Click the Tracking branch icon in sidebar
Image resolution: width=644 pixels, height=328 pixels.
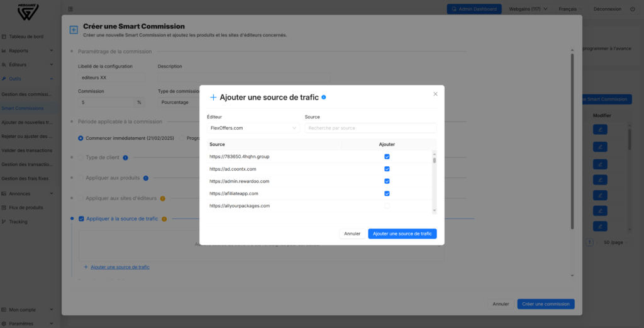(4, 222)
